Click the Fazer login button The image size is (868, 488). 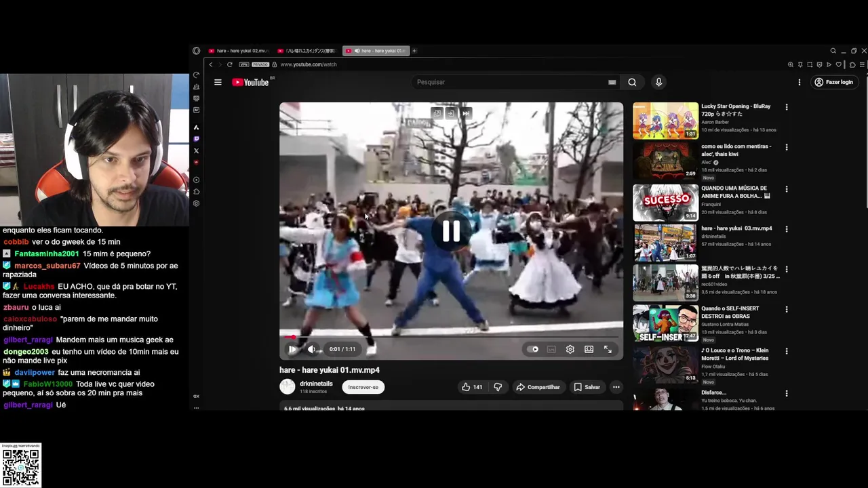tap(834, 82)
